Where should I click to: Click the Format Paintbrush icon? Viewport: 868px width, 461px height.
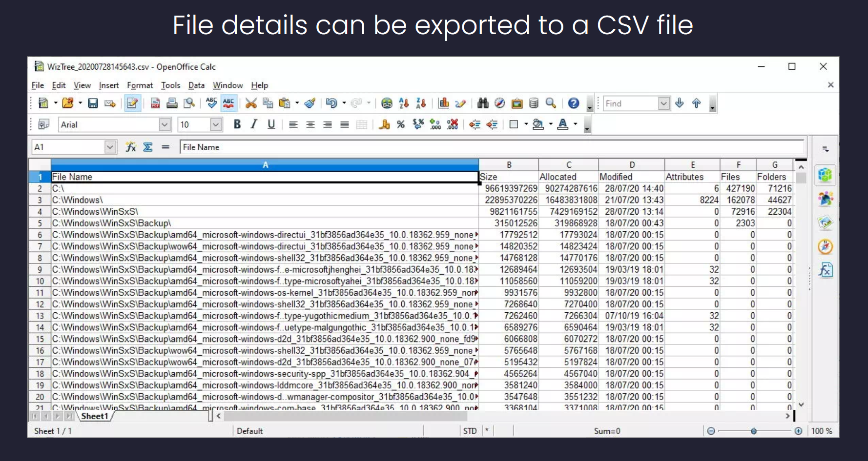click(310, 103)
